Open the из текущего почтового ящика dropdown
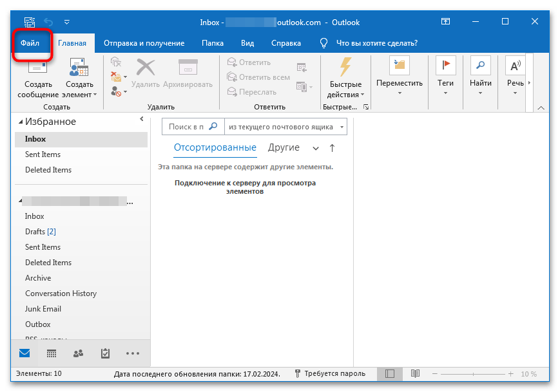560x392 pixels. (285, 127)
